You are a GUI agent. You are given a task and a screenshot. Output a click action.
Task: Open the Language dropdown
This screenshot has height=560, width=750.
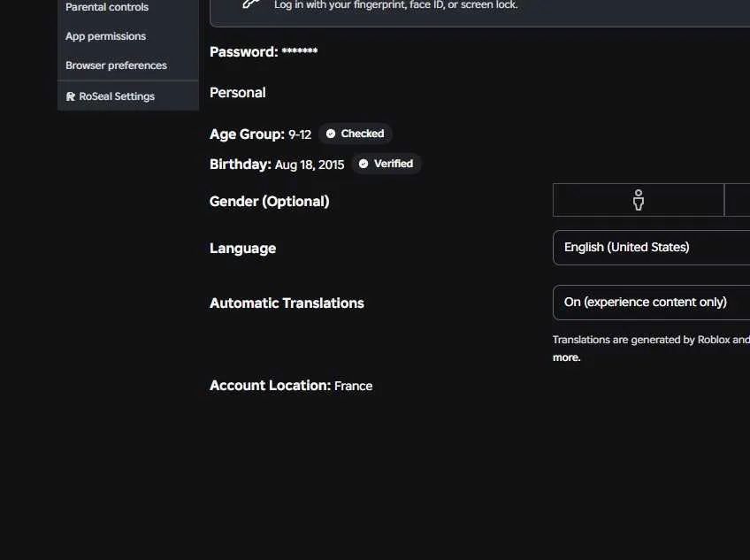pyautogui.click(x=651, y=248)
